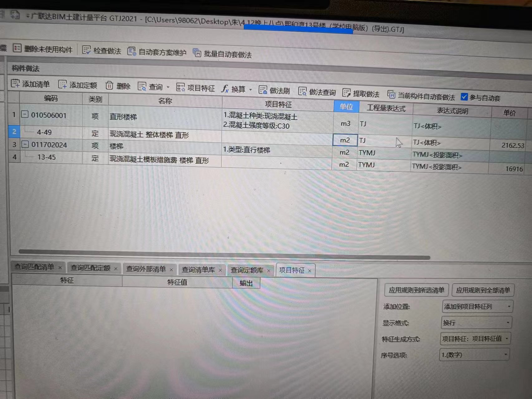The width and height of the screenshot is (532, 399).
Task: Click the 名称 column header
Action: (165, 101)
